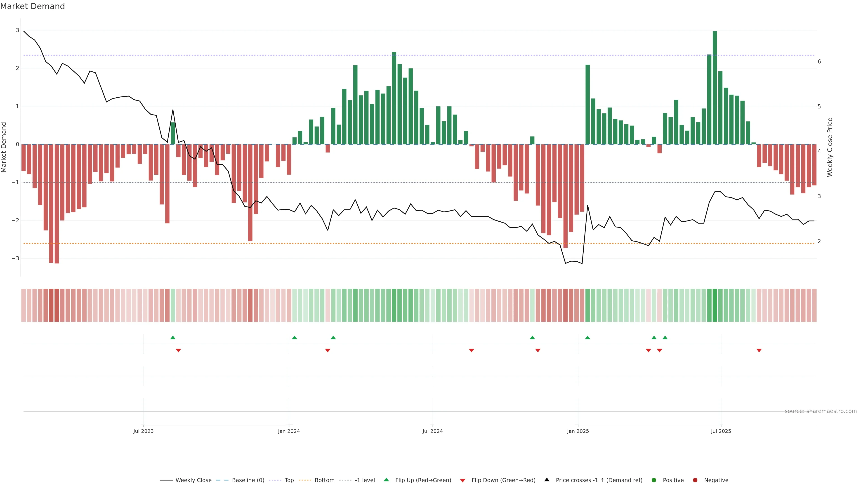Click the leftmost green flip-up triangle marker
Viewport: 868px width, 488px height.
pyautogui.click(x=173, y=338)
